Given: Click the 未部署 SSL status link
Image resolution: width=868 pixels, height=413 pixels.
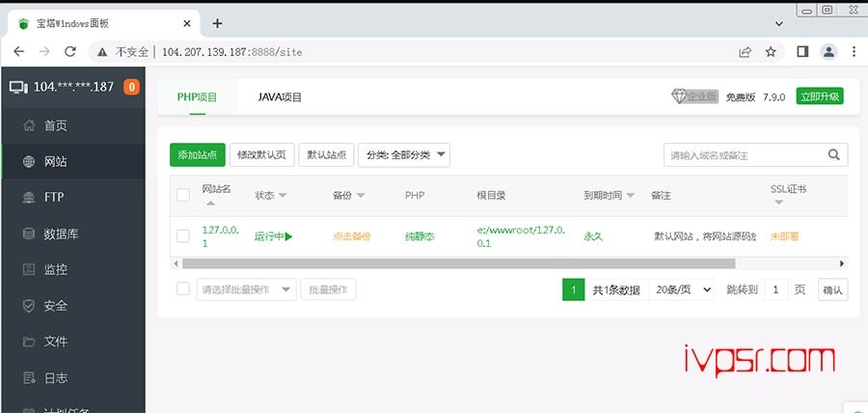Looking at the screenshot, I should pyautogui.click(x=784, y=236).
